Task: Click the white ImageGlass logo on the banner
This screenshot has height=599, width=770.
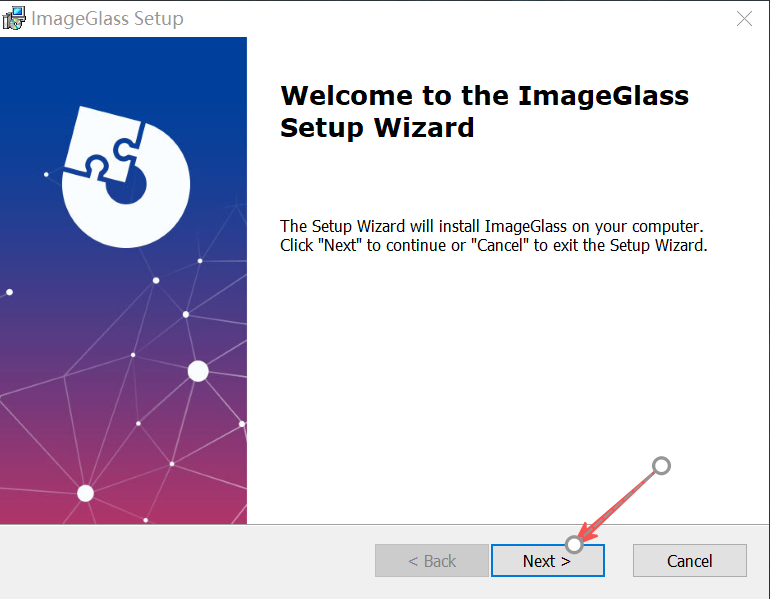Action: 126,177
